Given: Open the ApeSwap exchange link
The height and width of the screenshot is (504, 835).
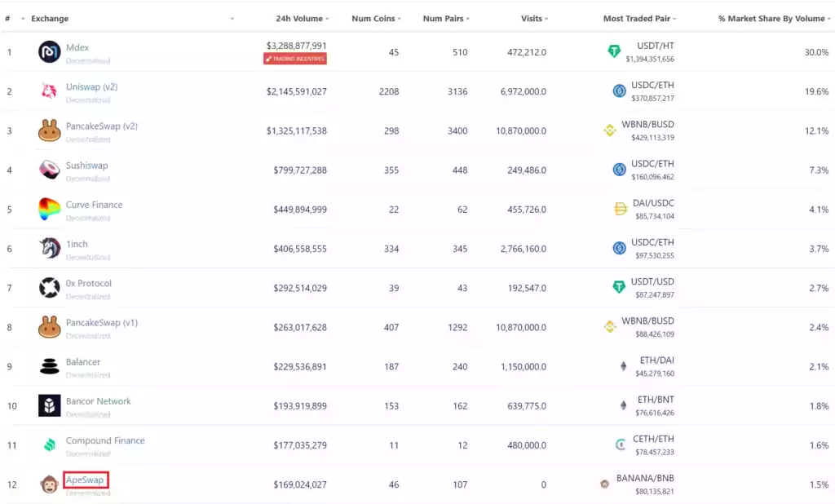Looking at the screenshot, I should [x=85, y=480].
